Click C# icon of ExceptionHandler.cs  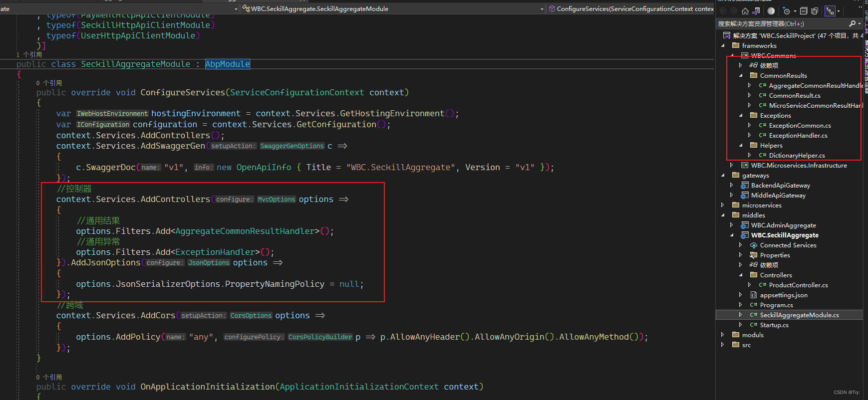point(762,135)
